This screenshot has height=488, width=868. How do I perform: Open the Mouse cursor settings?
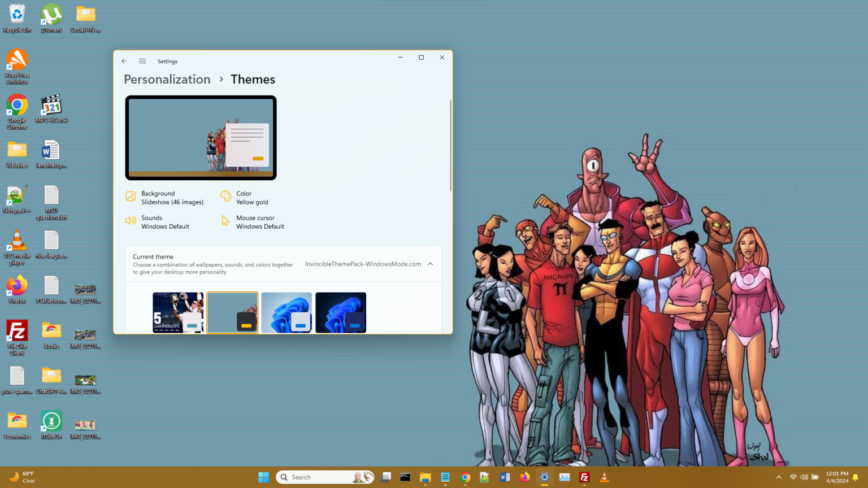tap(260, 221)
